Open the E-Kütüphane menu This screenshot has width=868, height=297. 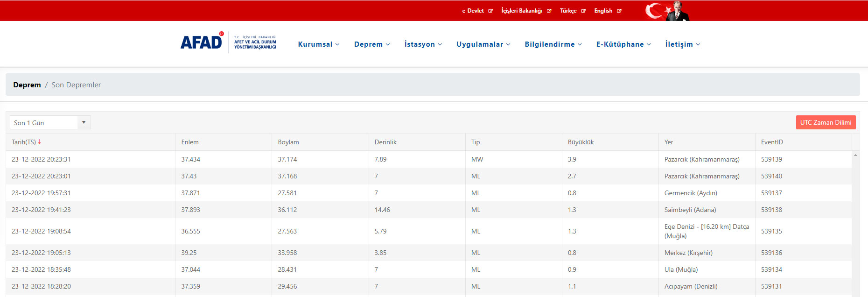(623, 44)
